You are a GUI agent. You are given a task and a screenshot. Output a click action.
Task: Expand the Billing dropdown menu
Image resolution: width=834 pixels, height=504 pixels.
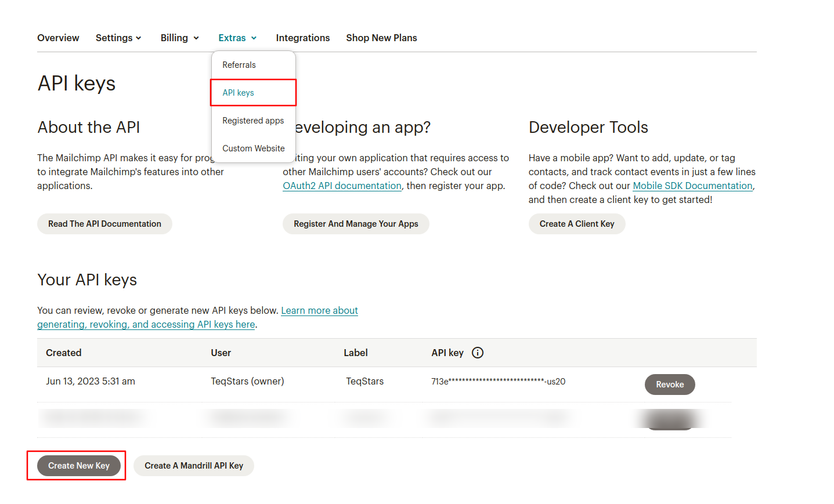point(180,38)
